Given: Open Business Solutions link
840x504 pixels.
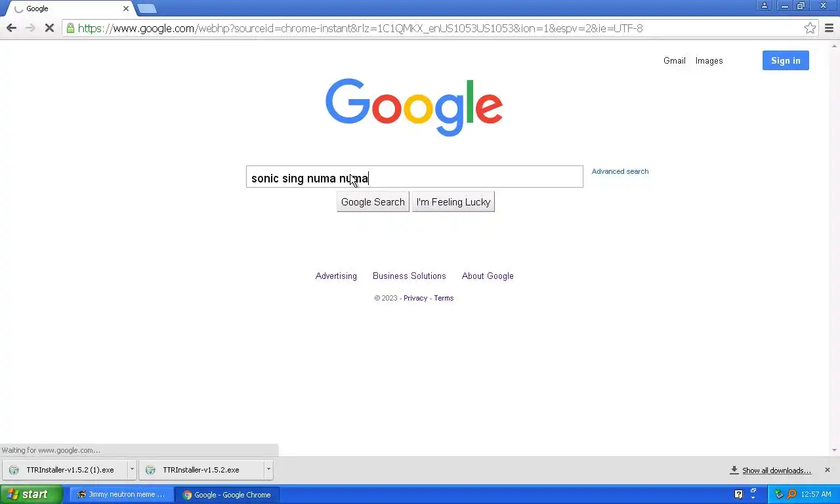Looking at the screenshot, I should tap(409, 276).
